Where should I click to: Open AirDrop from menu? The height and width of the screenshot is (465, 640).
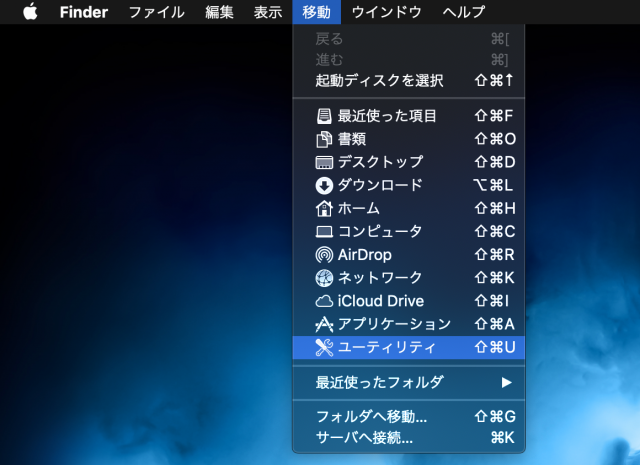[409, 255]
